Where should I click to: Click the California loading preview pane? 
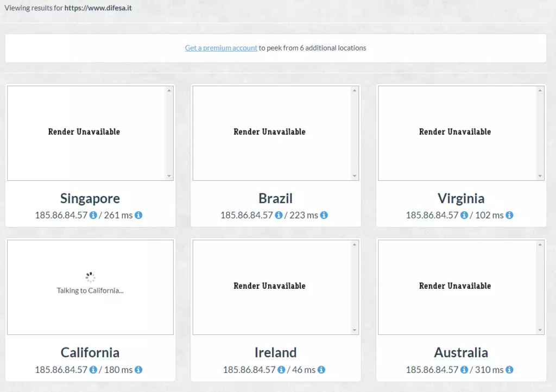tap(90, 287)
